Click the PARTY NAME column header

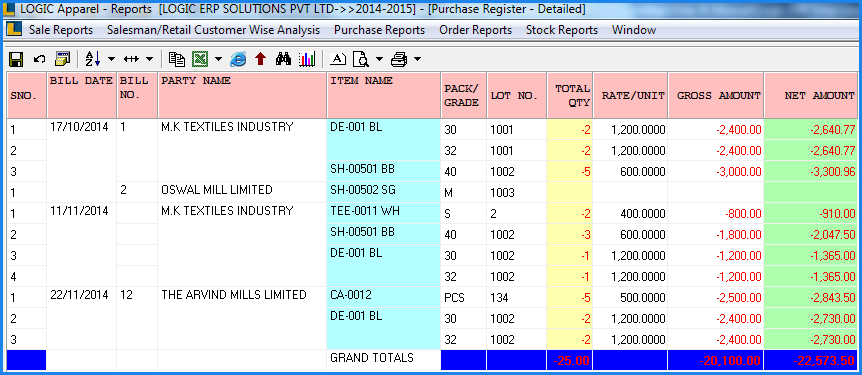tap(242, 95)
